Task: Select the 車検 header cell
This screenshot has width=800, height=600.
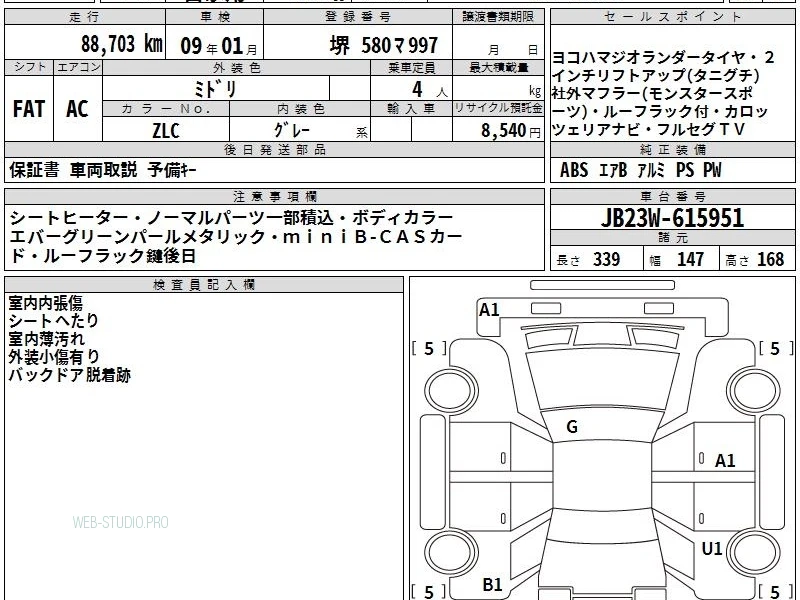Action: pos(214,17)
